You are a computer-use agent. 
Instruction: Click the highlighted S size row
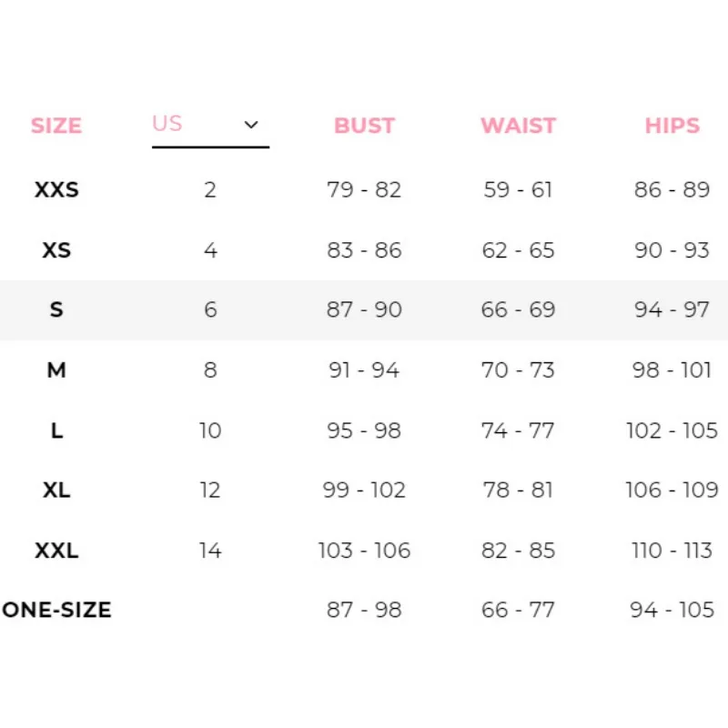pos(364,309)
